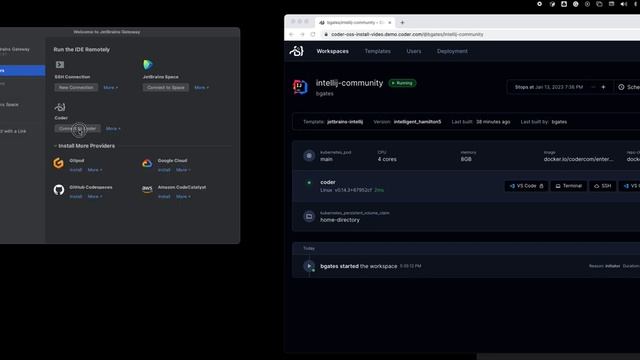Open More dropdown under Gitpod
640x360 pixels.
tap(95, 170)
